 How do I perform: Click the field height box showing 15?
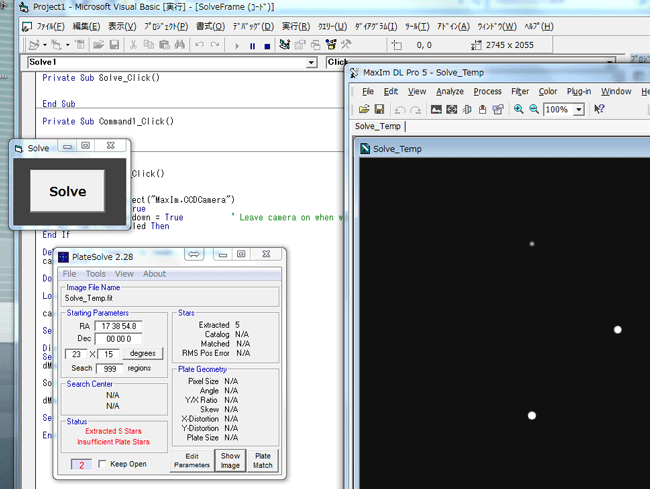pos(109,354)
